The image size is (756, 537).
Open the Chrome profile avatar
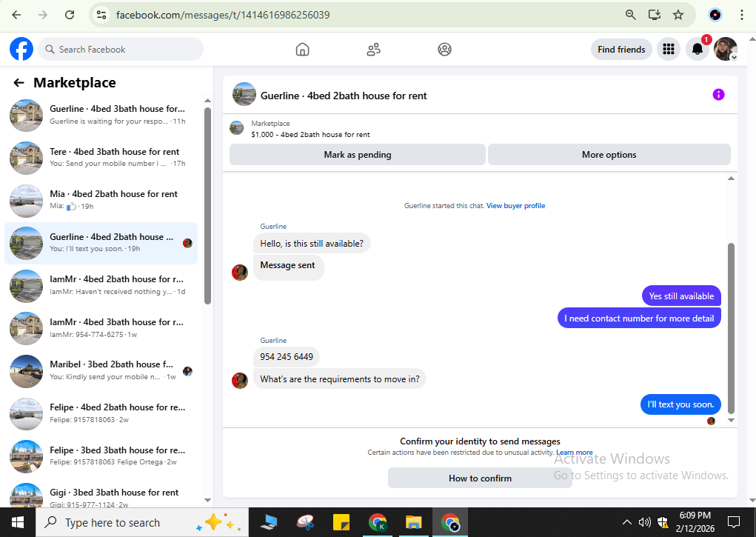[715, 15]
